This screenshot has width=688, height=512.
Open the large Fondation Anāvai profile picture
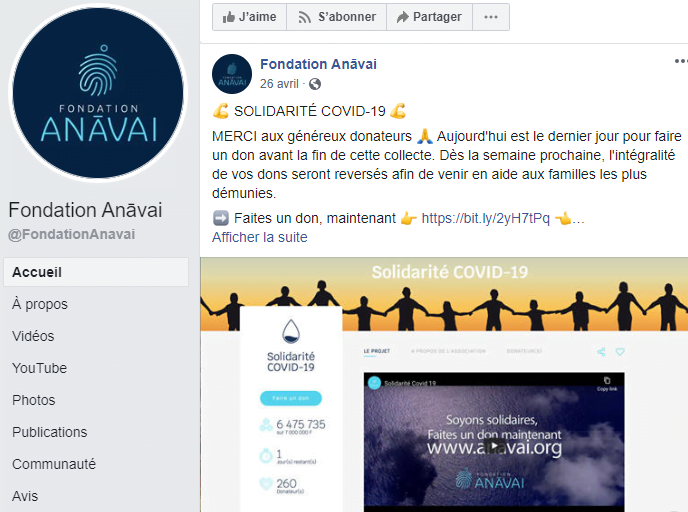click(x=98, y=93)
